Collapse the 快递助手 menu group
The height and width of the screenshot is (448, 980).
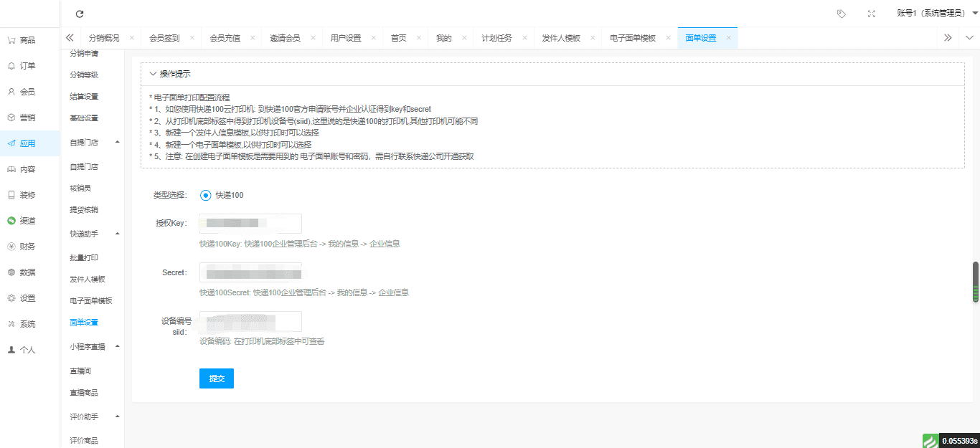pos(117,234)
